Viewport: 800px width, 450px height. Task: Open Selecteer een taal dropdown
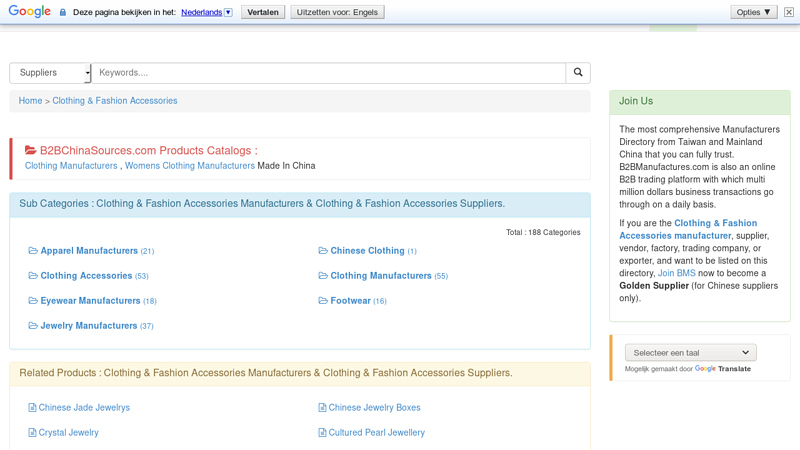pos(691,353)
